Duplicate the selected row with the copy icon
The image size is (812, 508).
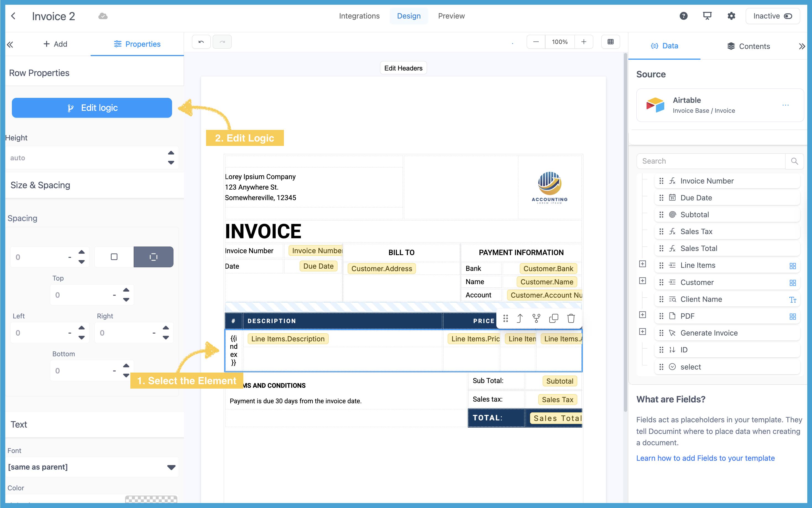point(553,318)
